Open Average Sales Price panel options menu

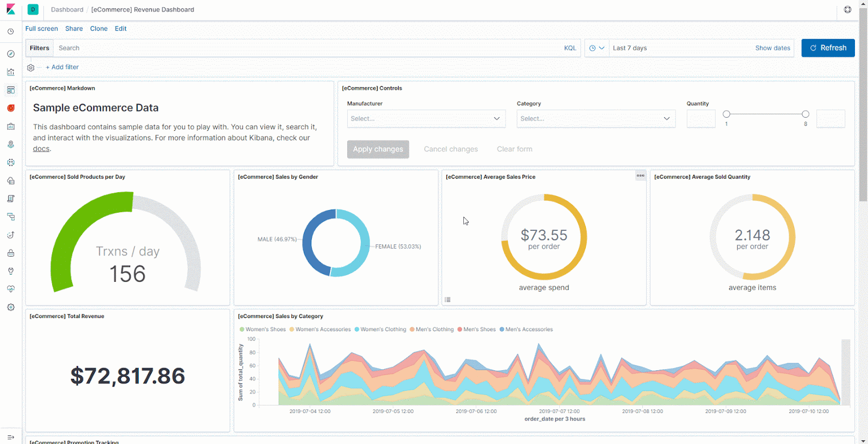click(x=640, y=175)
